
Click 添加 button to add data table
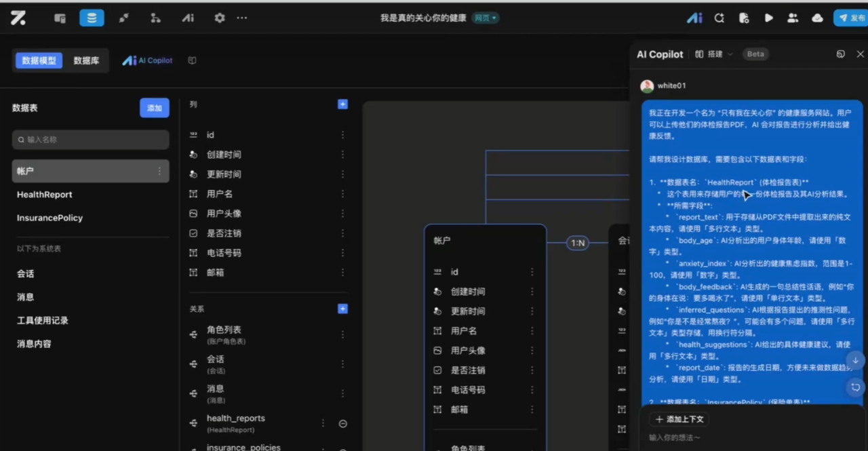[155, 108]
